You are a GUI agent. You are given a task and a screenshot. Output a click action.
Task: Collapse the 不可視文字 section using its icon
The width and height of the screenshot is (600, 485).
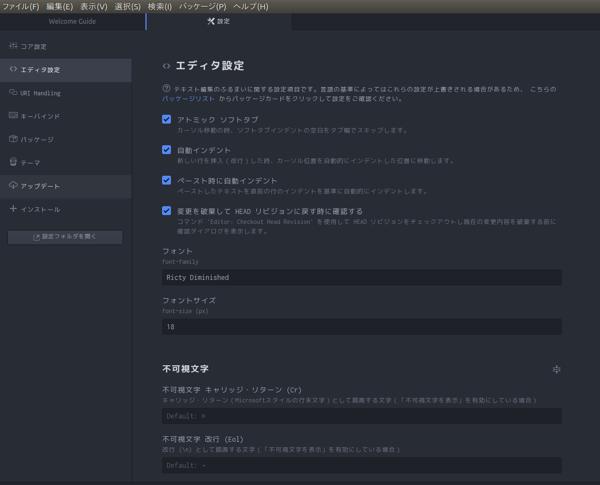pyautogui.click(x=556, y=369)
